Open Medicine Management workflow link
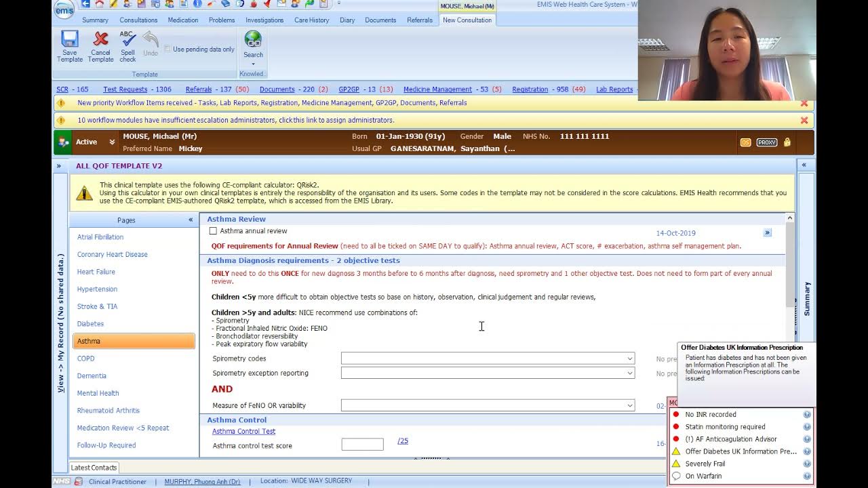868x488 pixels. [x=437, y=89]
